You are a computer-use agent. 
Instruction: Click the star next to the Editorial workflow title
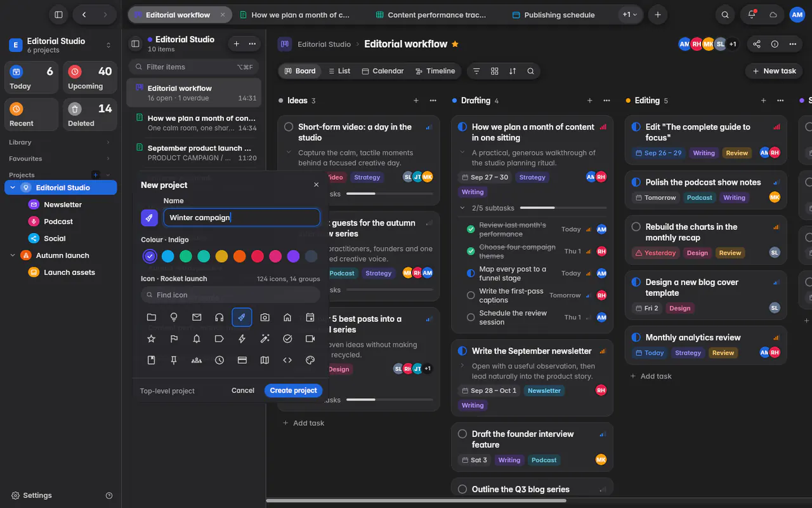455,44
